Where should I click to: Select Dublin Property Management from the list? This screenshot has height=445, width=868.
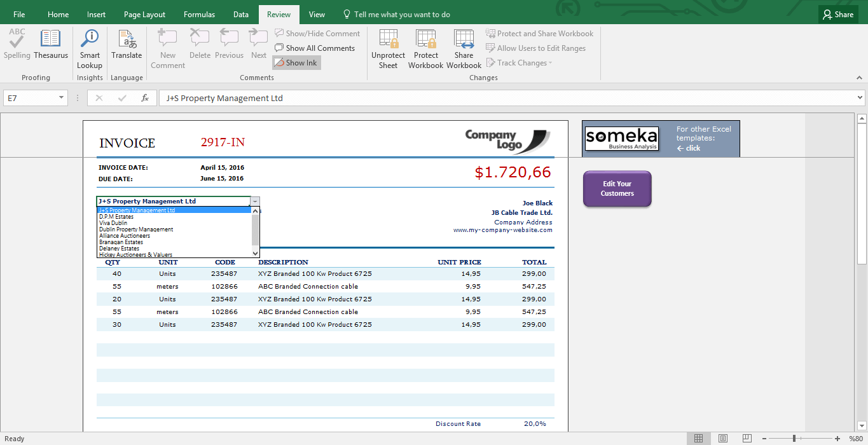(136, 229)
